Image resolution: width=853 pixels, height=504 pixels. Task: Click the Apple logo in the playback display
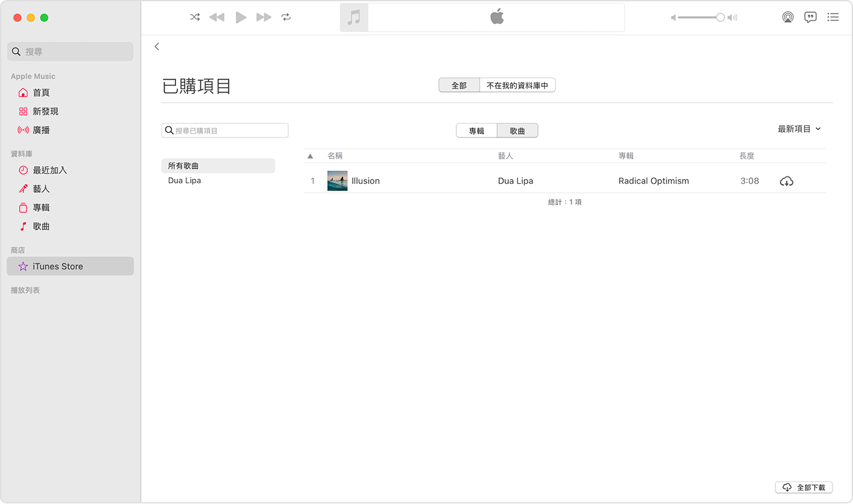coord(497,17)
